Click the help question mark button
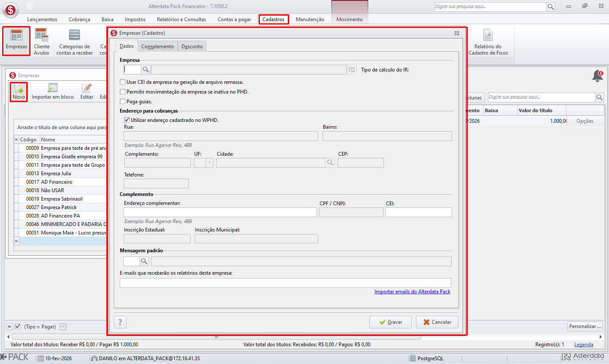 coord(120,322)
